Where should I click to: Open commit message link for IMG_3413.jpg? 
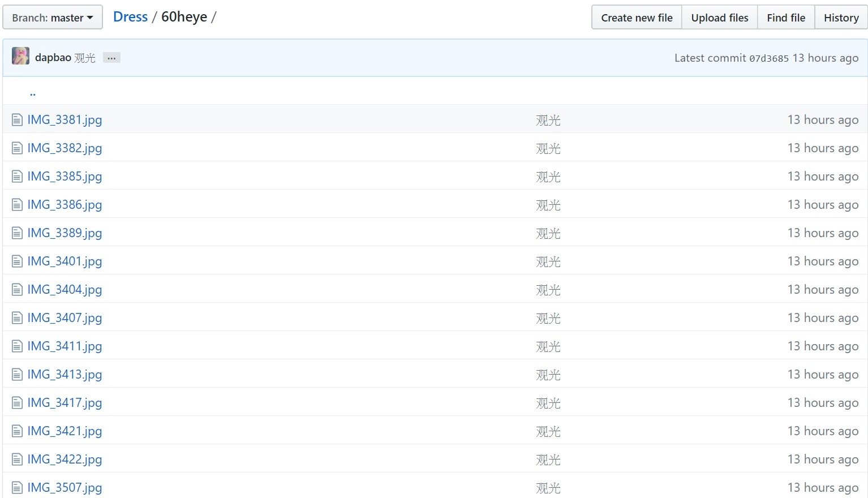tap(548, 375)
